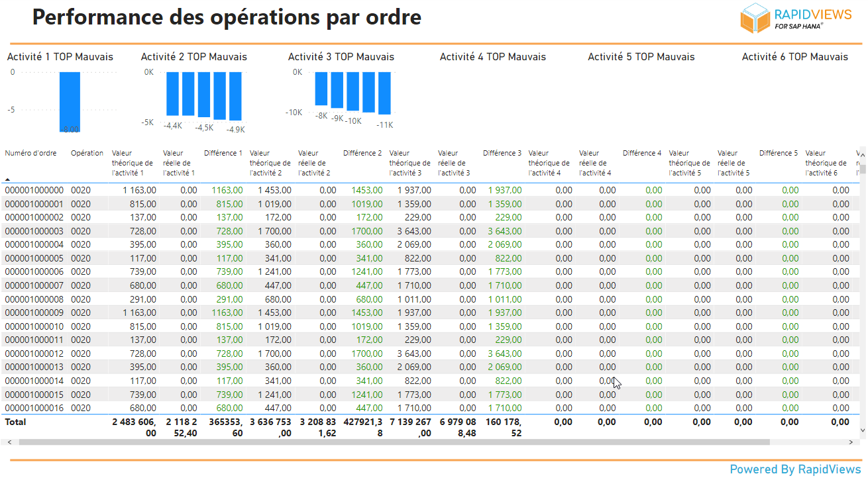
Task: Select order number 000001000000 cell
Action: click(x=34, y=190)
